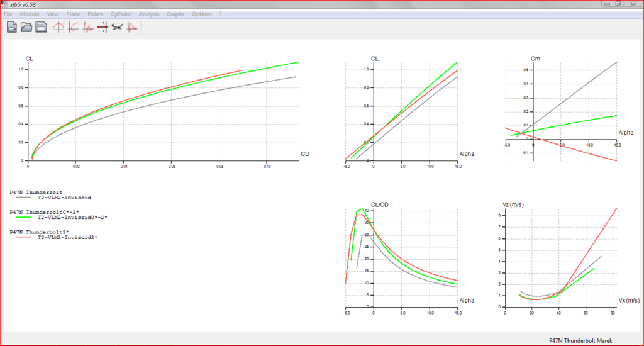This screenshot has height=346, width=644.
Task: Show the Graphs menu
Action: click(175, 14)
